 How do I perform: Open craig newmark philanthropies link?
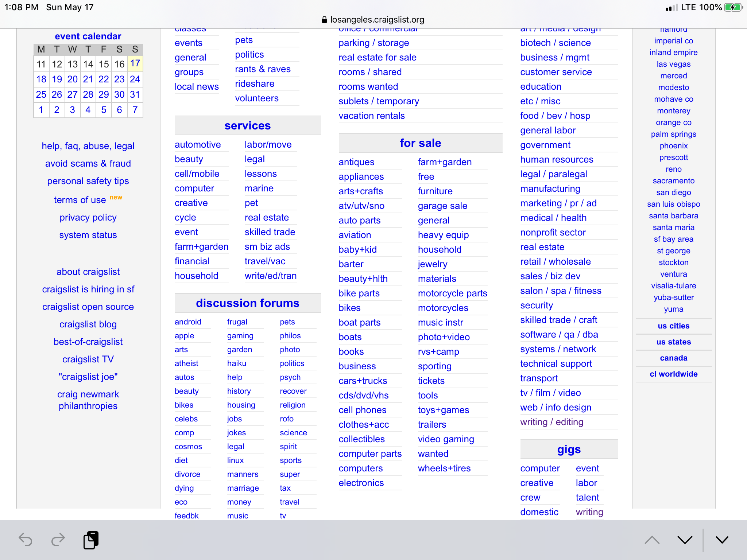tap(88, 400)
